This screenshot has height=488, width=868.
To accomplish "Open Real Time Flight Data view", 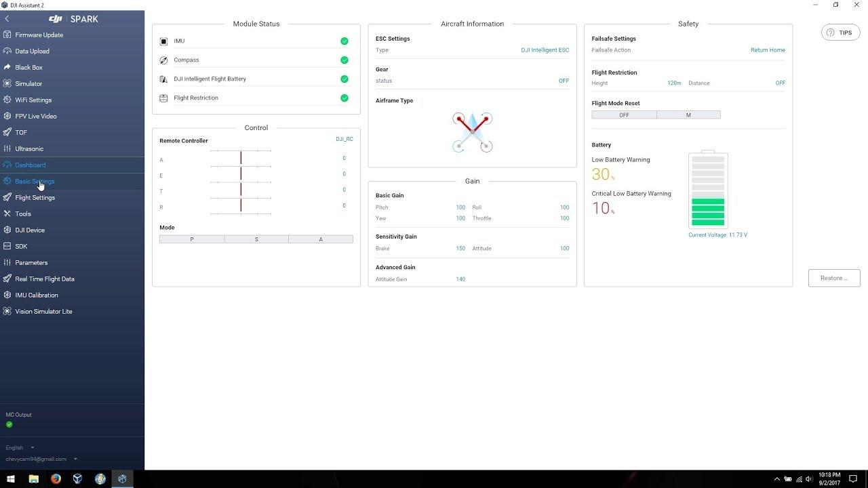I will click(44, 279).
